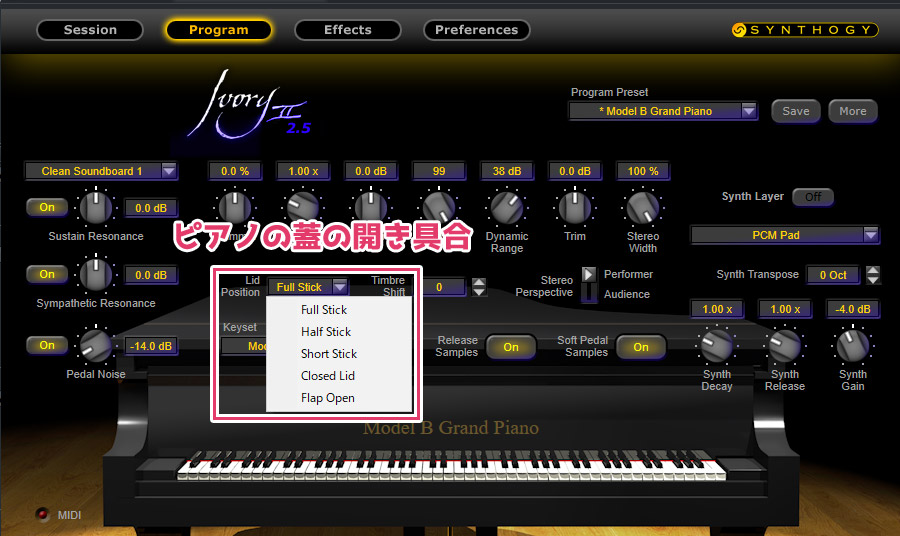Switch to the Session tab

point(90,30)
